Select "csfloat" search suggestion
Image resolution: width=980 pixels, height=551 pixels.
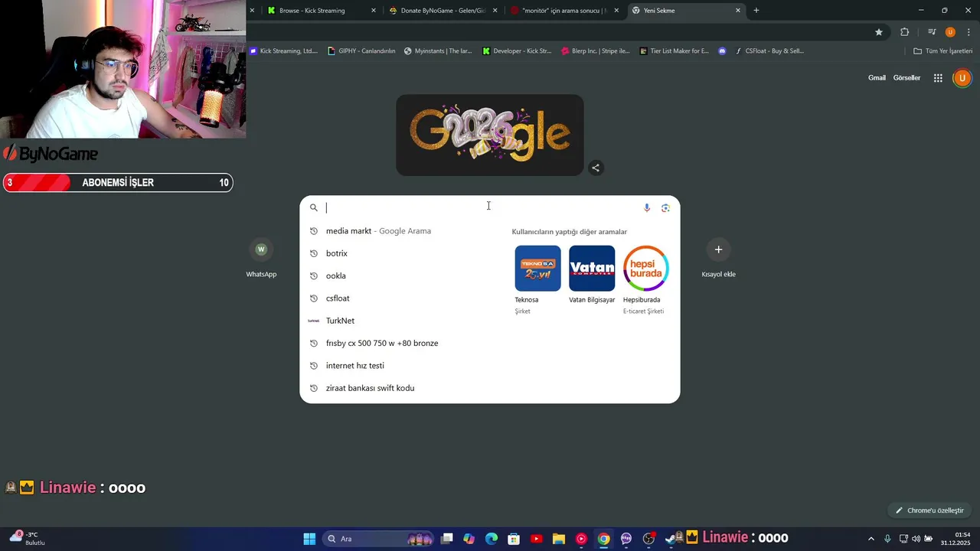(403, 298)
